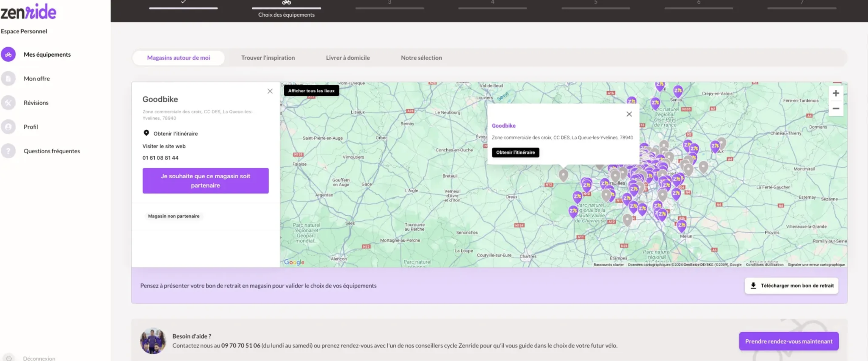
Task: Zoom in on the map
Action: [x=836, y=93]
